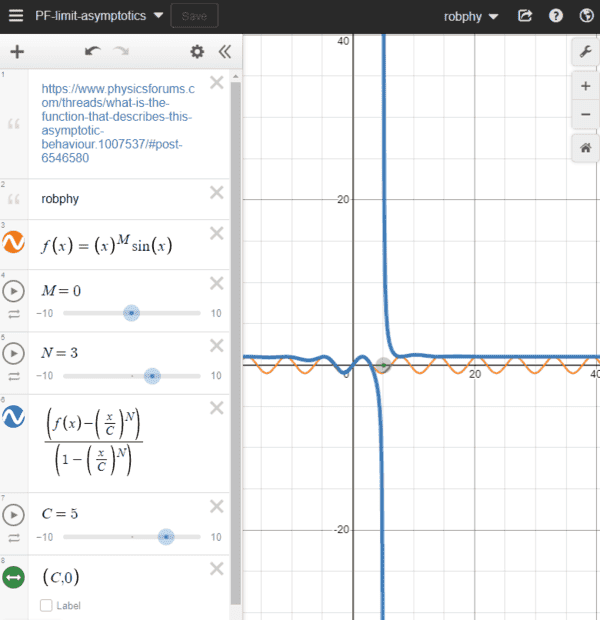This screenshot has width=600, height=620.
Task: Click the f(x) = x^M sin(x) expression
Action: (x=107, y=245)
